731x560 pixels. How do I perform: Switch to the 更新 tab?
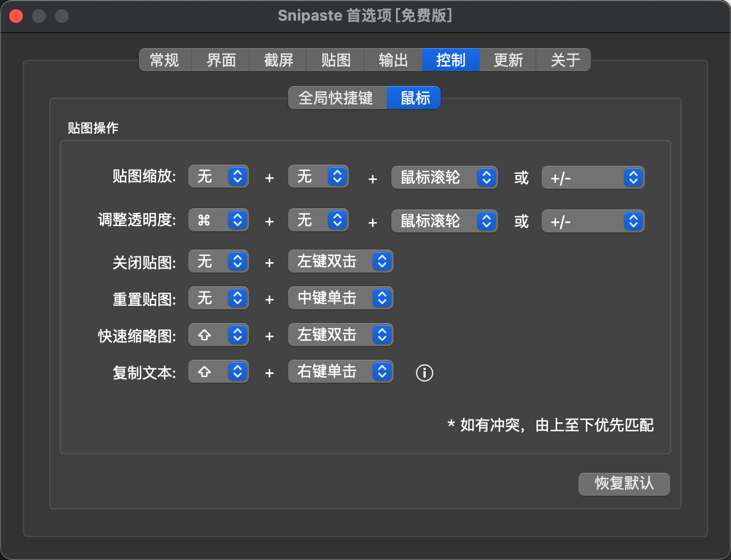pos(508,60)
